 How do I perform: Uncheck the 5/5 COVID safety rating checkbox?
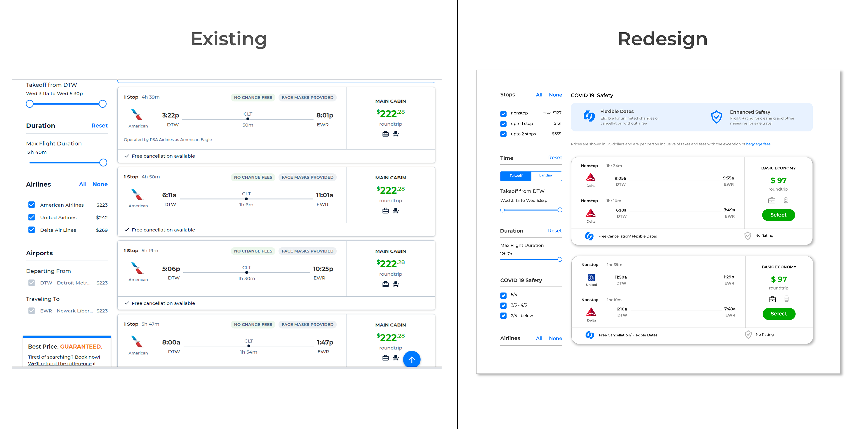503,295
